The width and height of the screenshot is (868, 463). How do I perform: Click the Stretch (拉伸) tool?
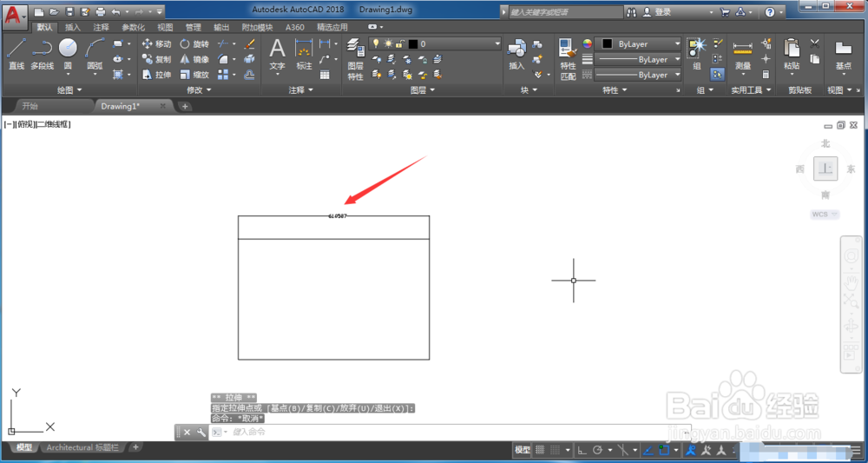[156, 75]
